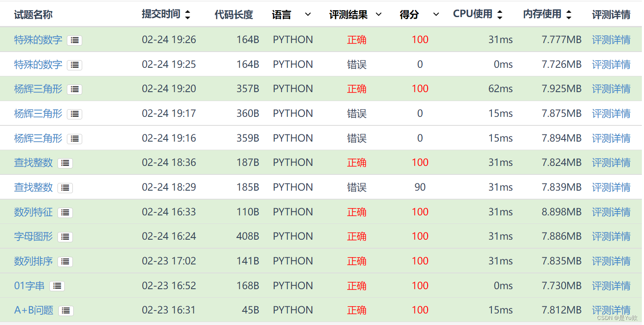This screenshot has height=325, width=644.
Task: Sort by 提交时间 column arrows
Action: 187,15
